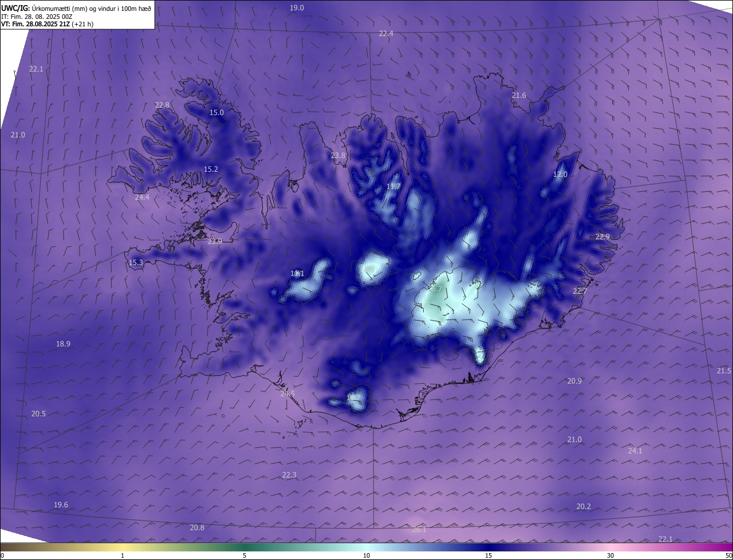This screenshot has height=560, width=733.
Task: Click the 15.2 value label
Action: coord(211,169)
